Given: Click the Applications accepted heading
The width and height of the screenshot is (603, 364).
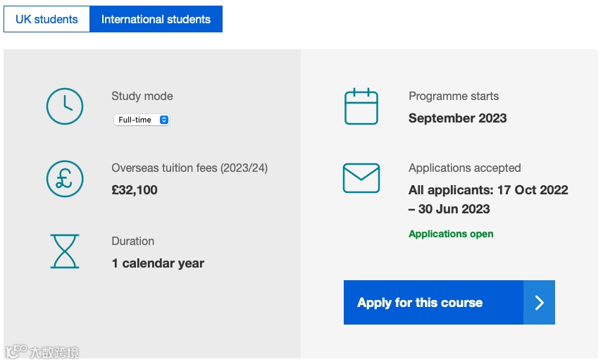Looking at the screenshot, I should click(464, 168).
